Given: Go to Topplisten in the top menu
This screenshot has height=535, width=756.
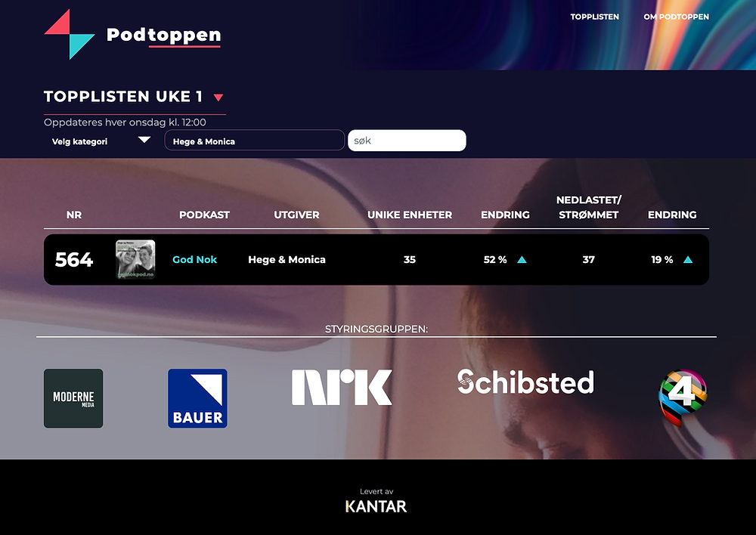Looking at the screenshot, I should 594,17.
